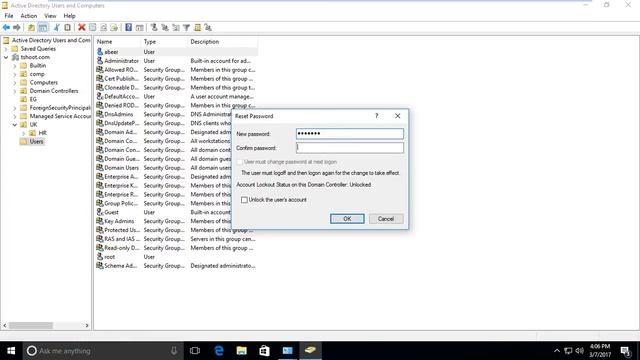Open File Explorer from the taskbar

click(x=242, y=351)
